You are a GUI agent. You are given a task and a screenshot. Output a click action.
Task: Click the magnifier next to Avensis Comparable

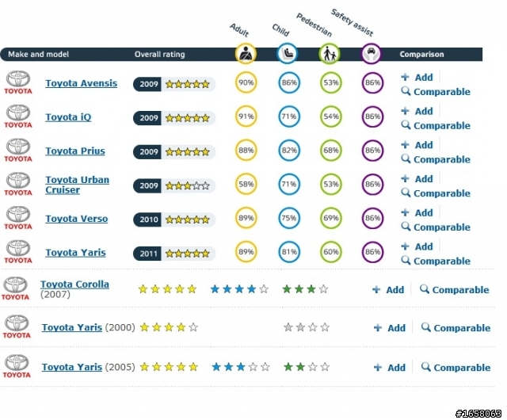tap(406, 91)
